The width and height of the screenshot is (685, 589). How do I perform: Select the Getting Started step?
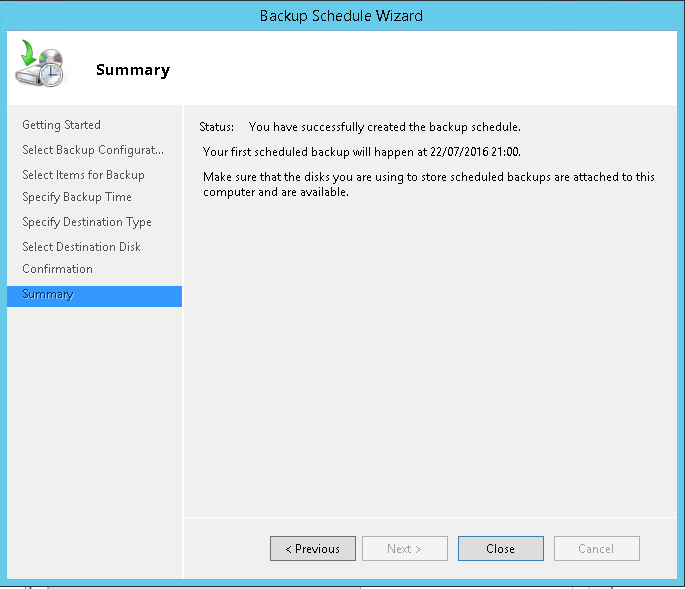[61, 125]
